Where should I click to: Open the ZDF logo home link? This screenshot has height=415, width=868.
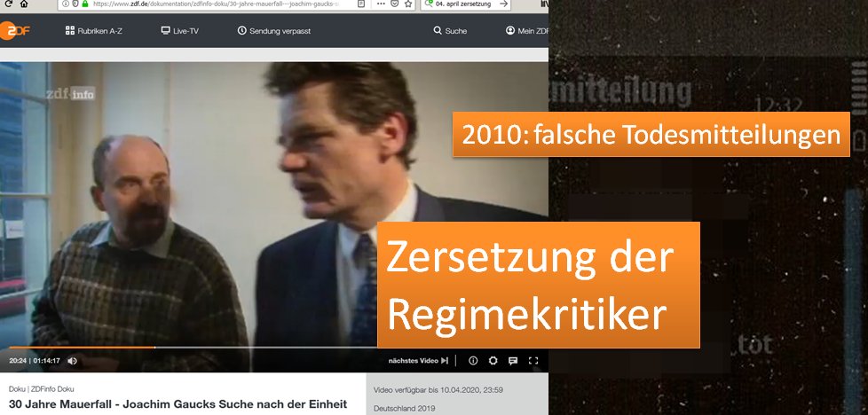pos(14,30)
